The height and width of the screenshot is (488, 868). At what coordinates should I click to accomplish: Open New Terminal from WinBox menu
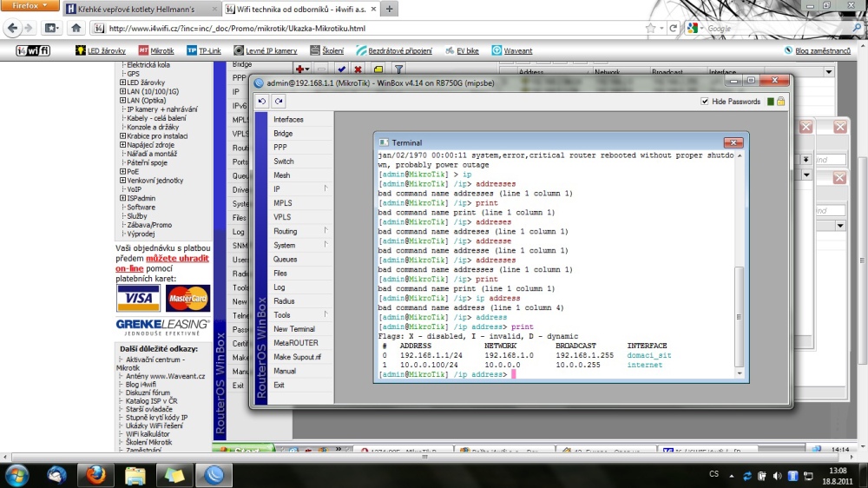click(294, 329)
